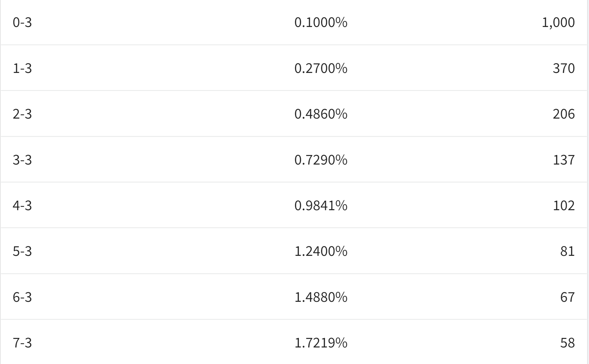Image resolution: width=589 pixels, height=364 pixels.
Task: Select the 1-3 row label
Action: (22, 68)
